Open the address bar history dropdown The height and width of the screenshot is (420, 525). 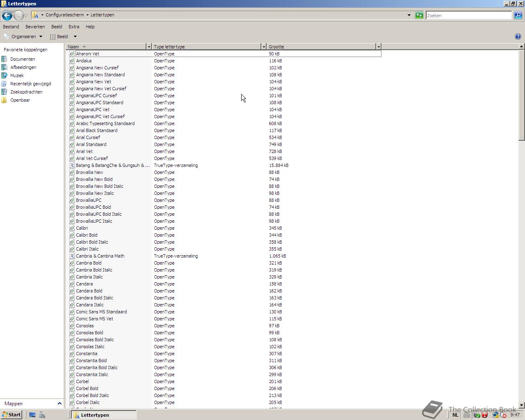click(409, 15)
